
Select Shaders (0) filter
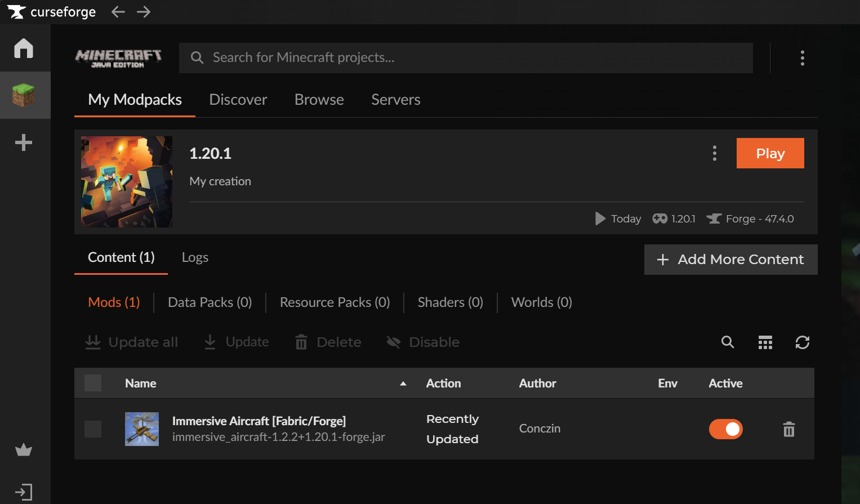[451, 302]
